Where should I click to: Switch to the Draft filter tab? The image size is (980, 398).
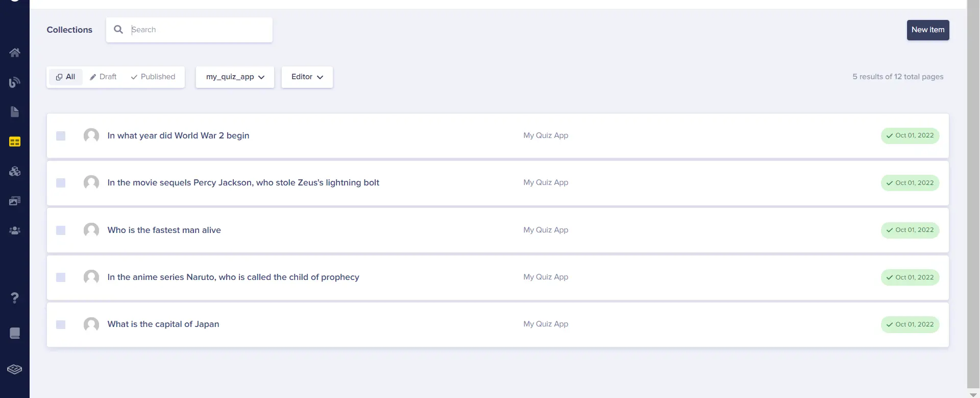click(x=103, y=77)
